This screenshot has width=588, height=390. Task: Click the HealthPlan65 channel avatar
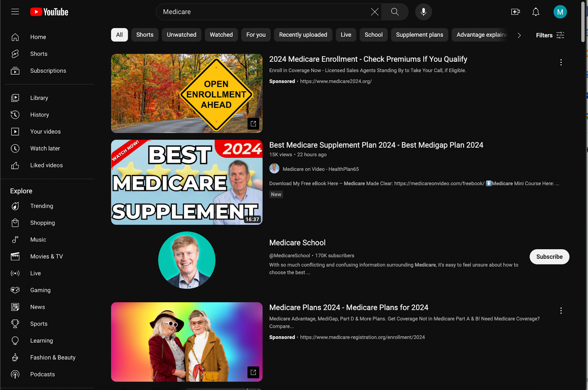click(274, 169)
